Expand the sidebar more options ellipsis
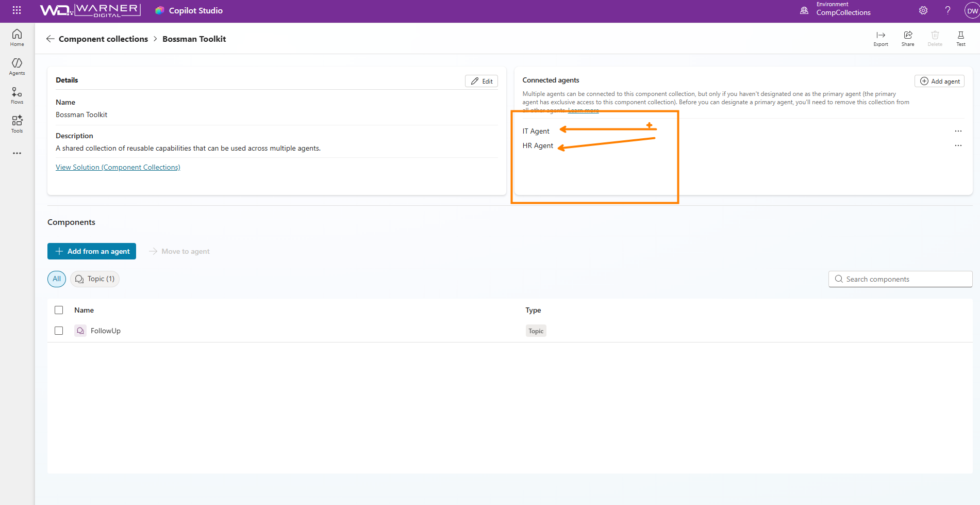The image size is (980, 505). (17, 153)
